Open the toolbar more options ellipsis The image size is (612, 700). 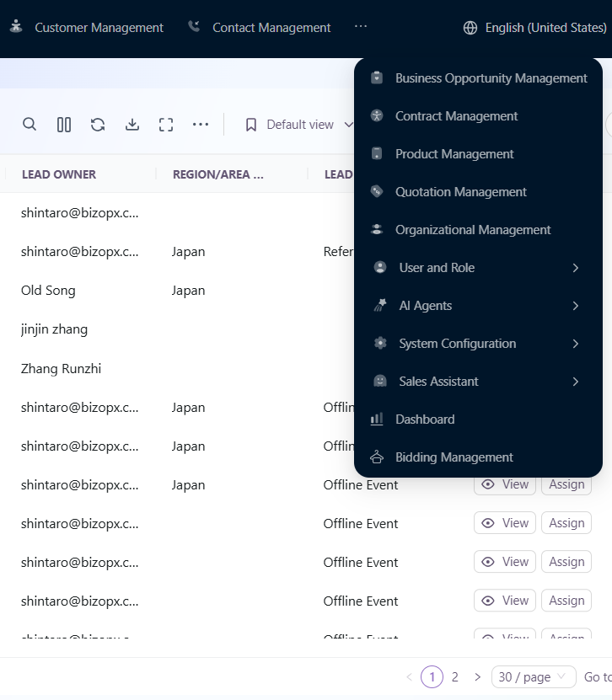[201, 124]
